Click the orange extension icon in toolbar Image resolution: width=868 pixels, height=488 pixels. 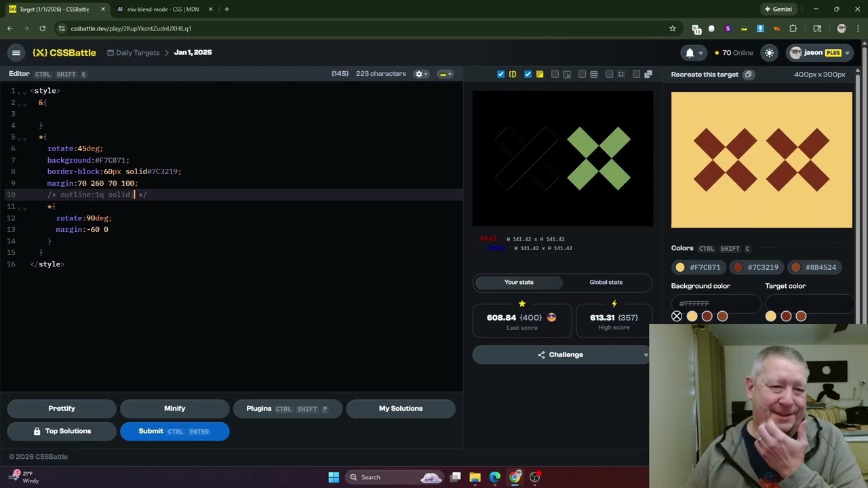point(776,28)
